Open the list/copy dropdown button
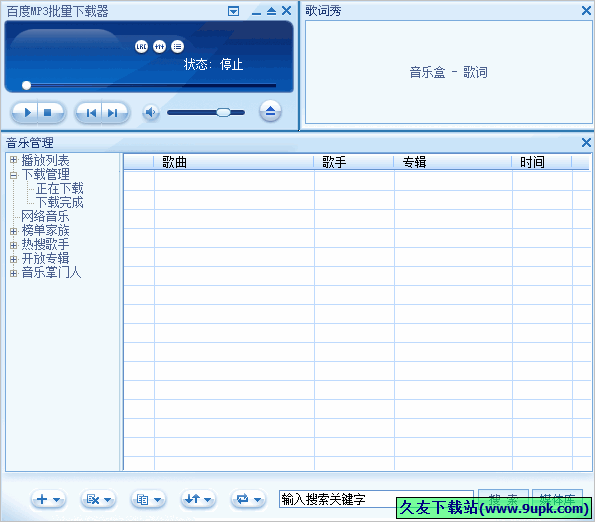595x522 pixels. (148, 499)
